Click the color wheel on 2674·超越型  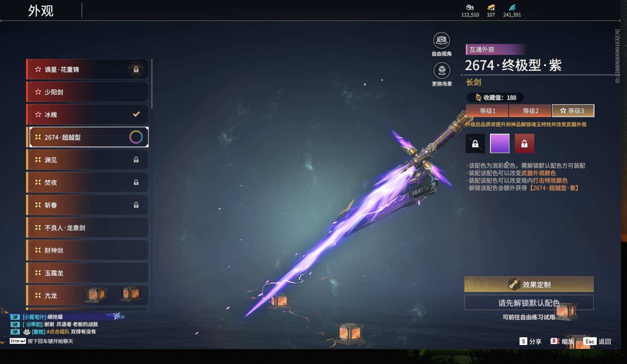click(136, 137)
